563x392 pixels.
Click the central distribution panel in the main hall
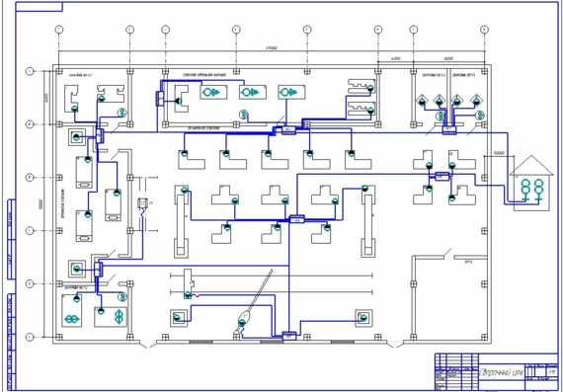point(297,218)
